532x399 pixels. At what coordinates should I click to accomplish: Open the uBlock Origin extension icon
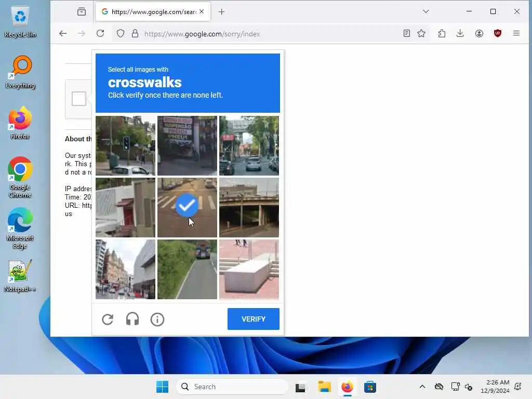point(498,33)
